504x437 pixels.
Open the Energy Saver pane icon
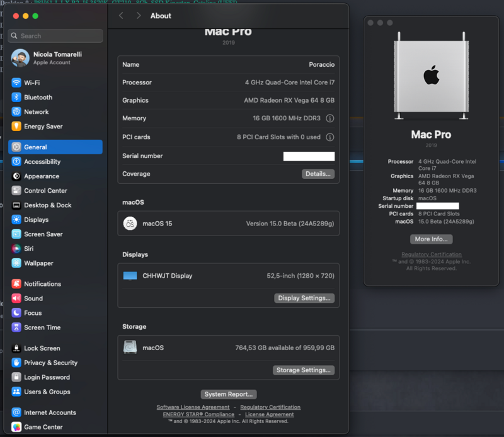pos(16,127)
